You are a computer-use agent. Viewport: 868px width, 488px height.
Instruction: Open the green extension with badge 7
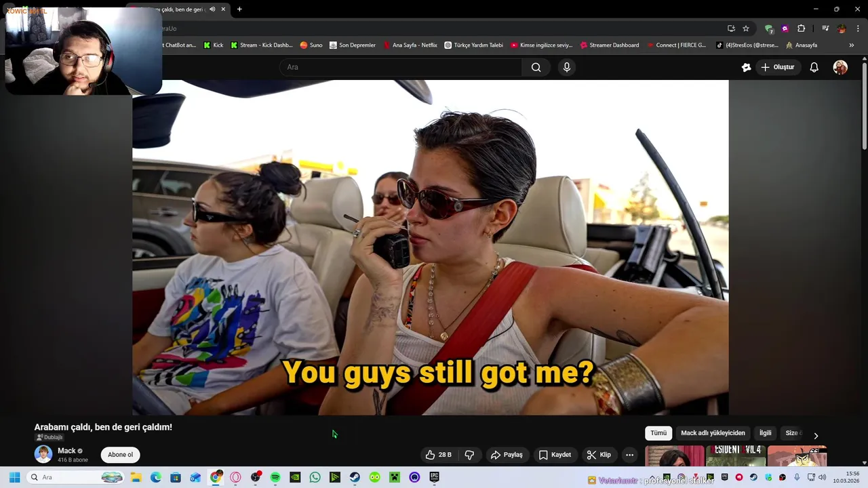tap(768, 28)
